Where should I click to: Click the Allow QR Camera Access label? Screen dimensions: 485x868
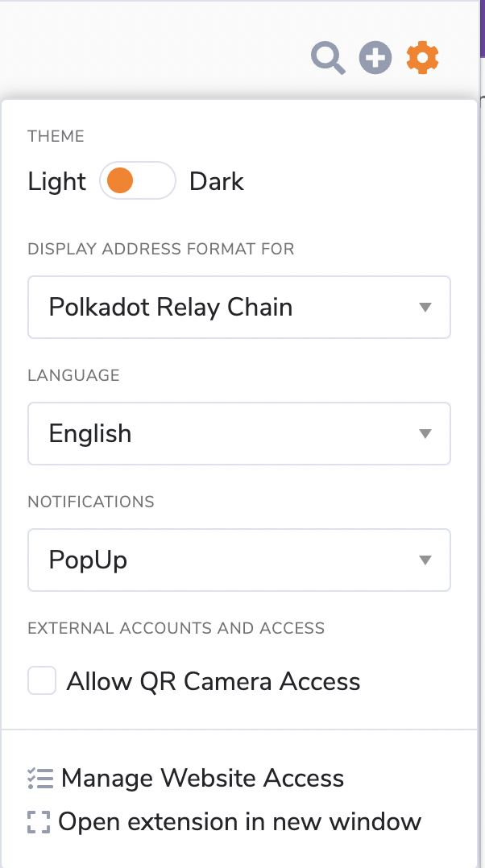click(x=213, y=681)
